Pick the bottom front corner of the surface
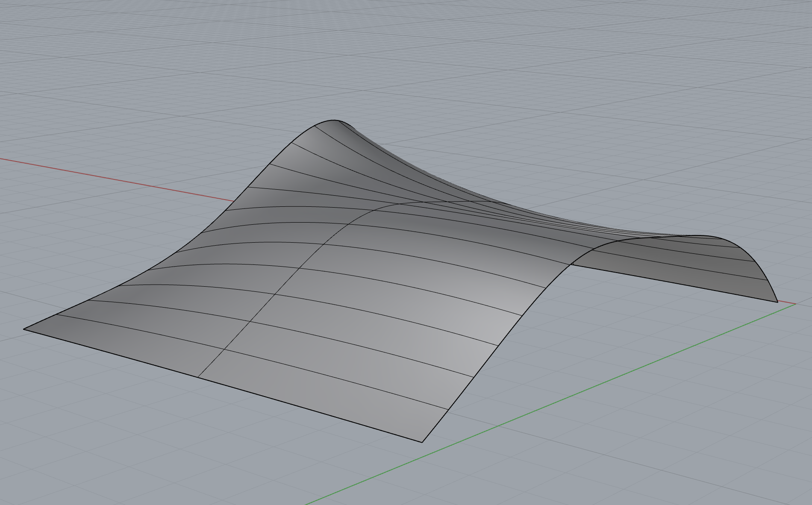 422,442
